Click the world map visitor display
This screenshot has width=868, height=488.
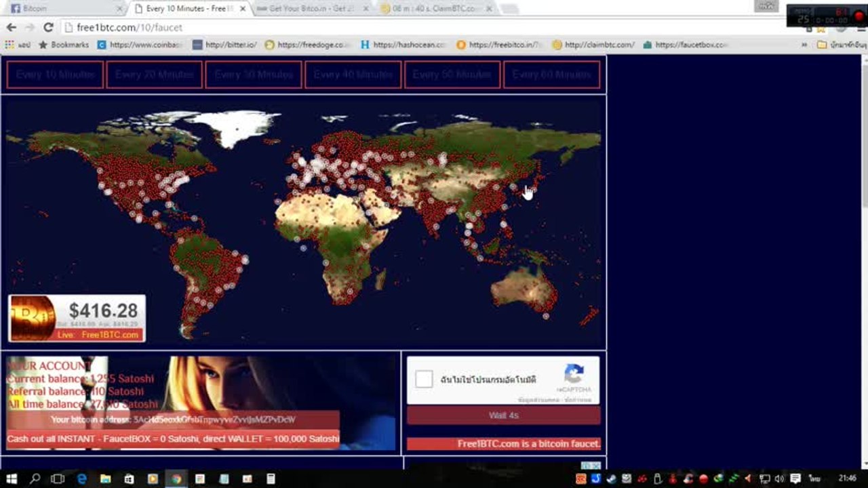[303, 222]
